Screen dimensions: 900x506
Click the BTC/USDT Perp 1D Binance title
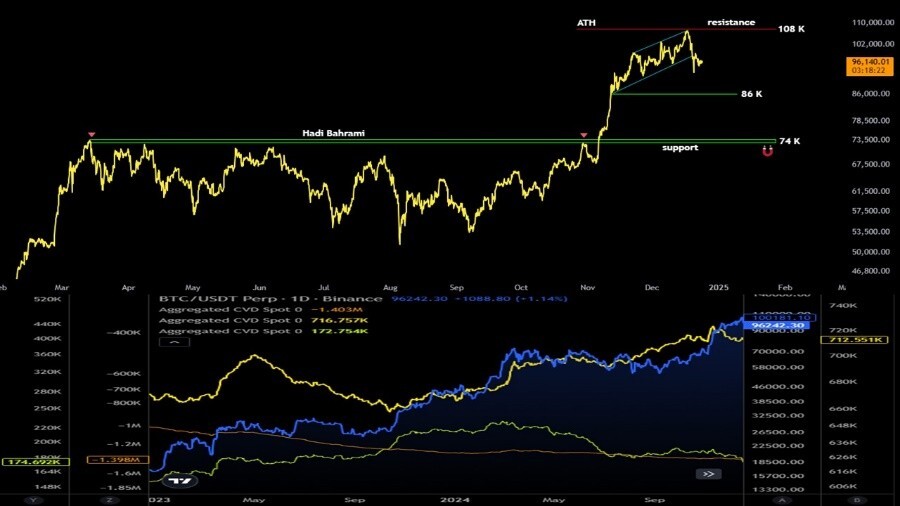pyautogui.click(x=270, y=298)
